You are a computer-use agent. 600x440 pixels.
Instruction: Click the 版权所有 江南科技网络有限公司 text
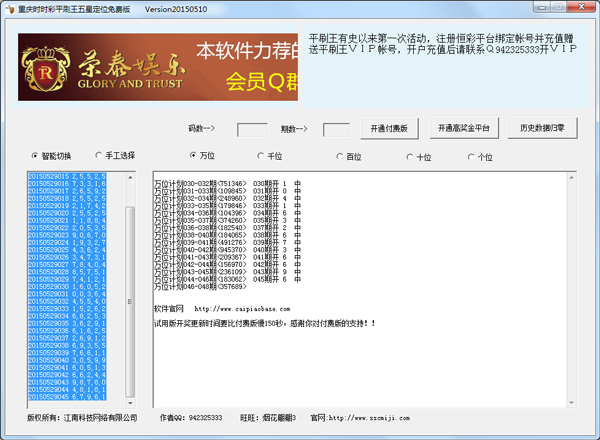click(82, 418)
